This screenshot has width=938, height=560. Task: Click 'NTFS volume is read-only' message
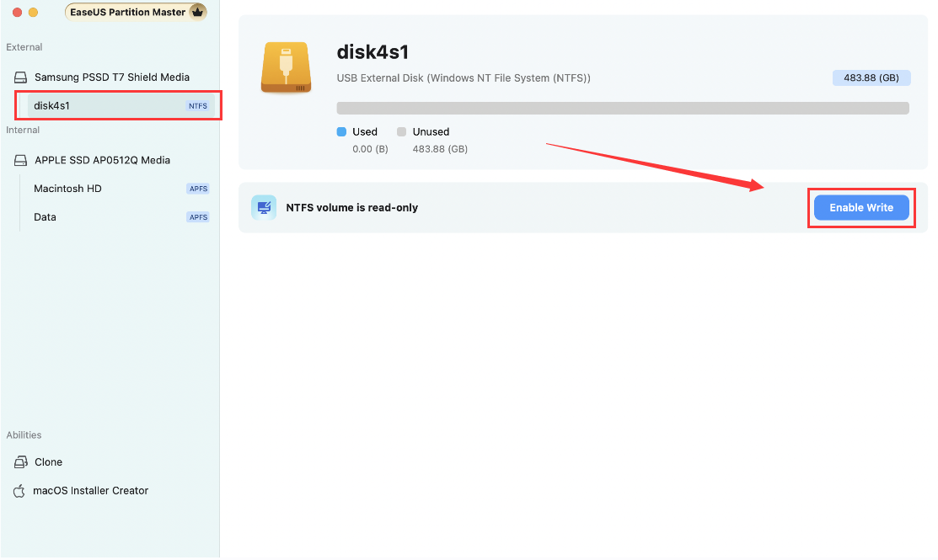click(x=351, y=207)
